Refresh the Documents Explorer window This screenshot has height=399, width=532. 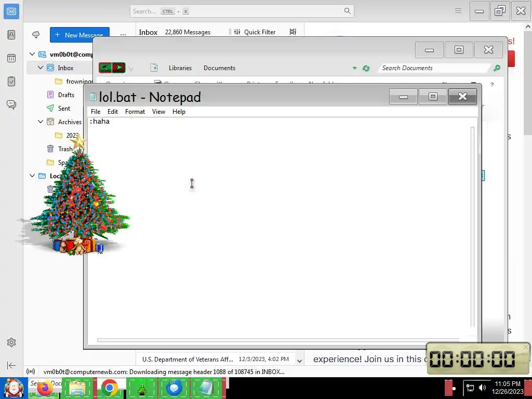366,68
